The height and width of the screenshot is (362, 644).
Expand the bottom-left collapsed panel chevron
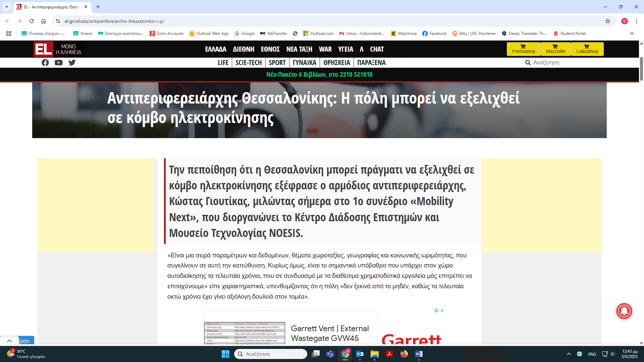coord(9,341)
